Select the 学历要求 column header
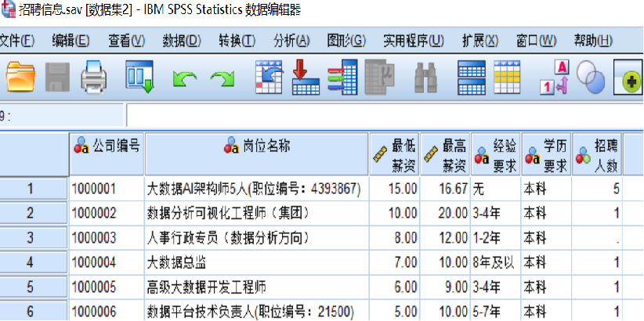644x321 pixels. [x=546, y=154]
